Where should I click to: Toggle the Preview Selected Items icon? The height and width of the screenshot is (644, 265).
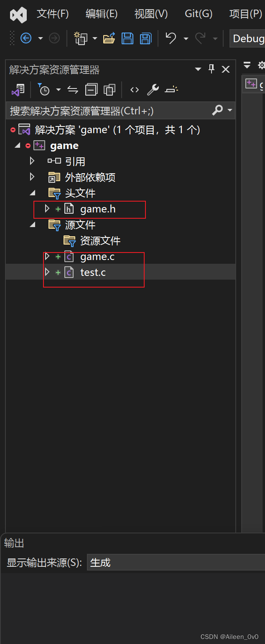[x=171, y=89]
